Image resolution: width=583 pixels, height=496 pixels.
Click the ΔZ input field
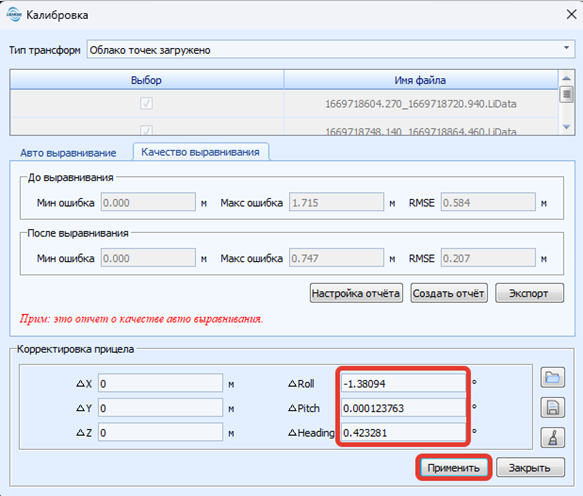click(x=160, y=432)
